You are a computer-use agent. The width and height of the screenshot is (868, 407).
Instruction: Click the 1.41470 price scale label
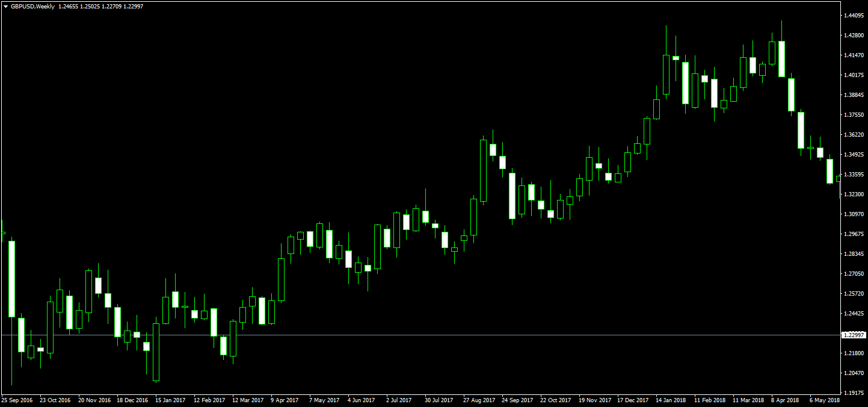(854, 55)
